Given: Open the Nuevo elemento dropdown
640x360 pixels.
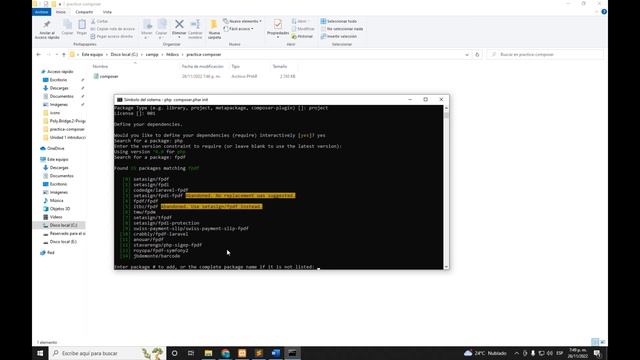Looking at the screenshot, I should [x=242, y=21].
